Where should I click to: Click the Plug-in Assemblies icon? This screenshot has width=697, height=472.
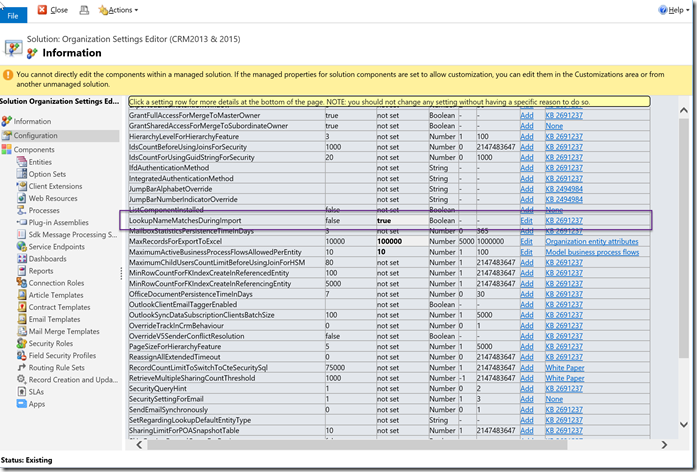21,222
